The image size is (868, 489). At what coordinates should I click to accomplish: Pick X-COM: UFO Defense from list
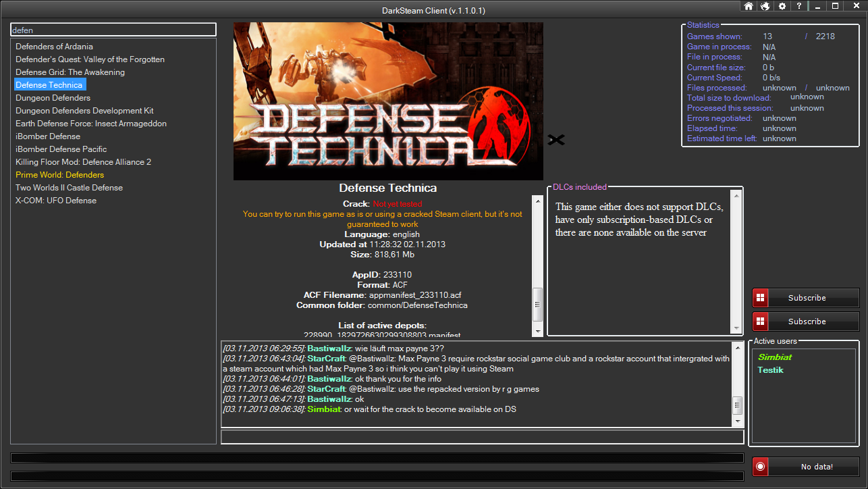point(56,201)
